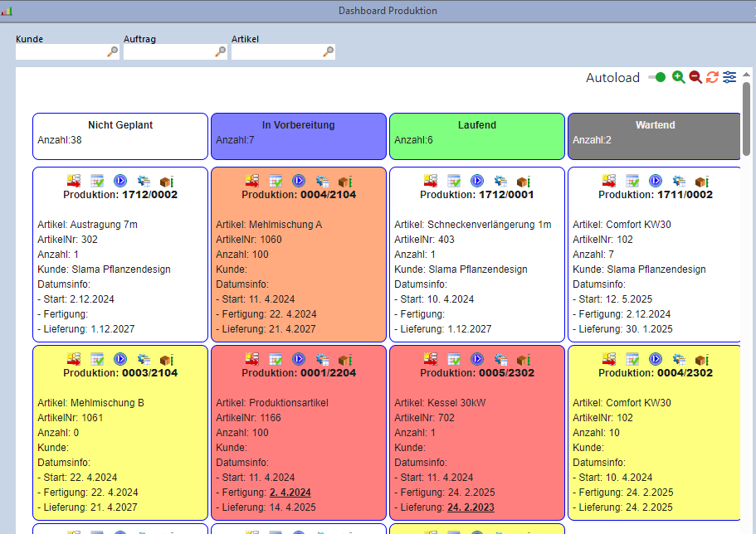Viewport: 756px width, 534px height.
Task: Start production 1712/0002 with the play icon
Action: click(119, 180)
